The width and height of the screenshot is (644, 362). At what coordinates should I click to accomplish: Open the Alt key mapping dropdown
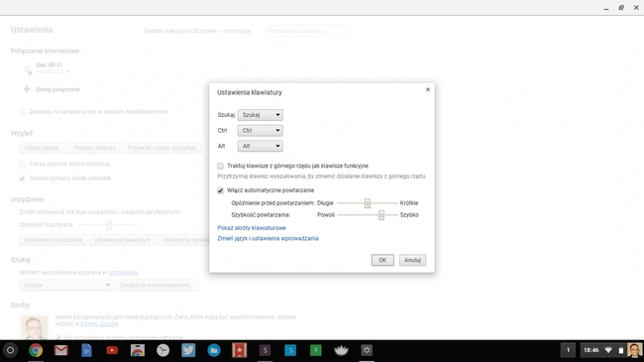(x=261, y=146)
